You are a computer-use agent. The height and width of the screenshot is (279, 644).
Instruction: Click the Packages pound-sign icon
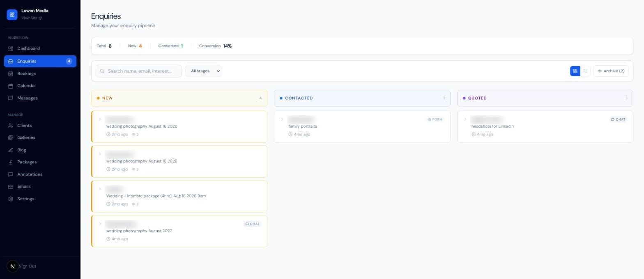[x=11, y=162]
